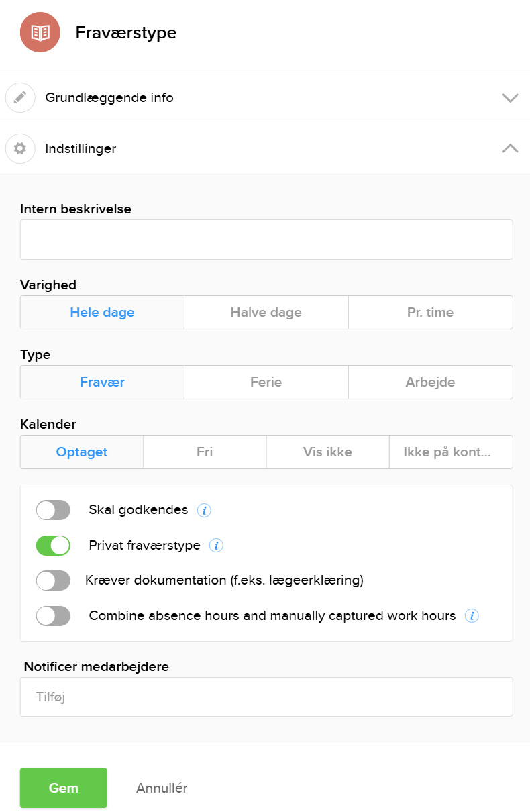530x812 pixels.
Task: Open the info tooltip next to Skal godkendes
Action: (203, 510)
